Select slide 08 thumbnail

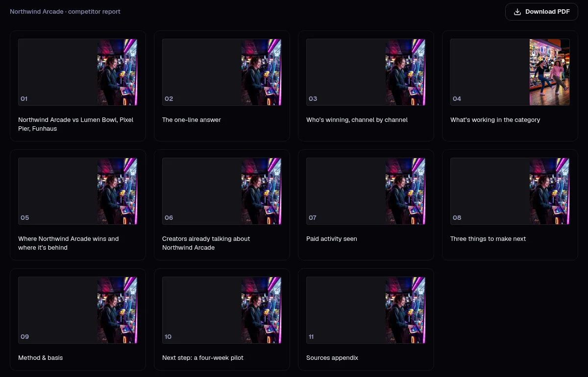click(510, 191)
